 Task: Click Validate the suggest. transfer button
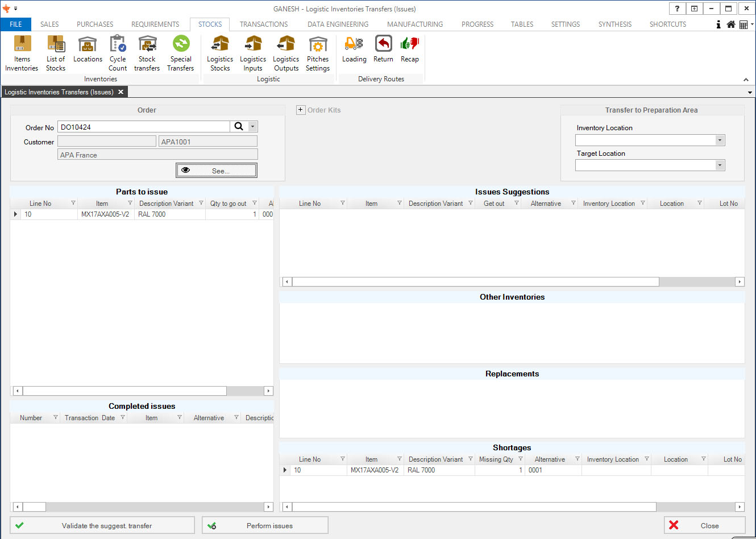coord(102,525)
